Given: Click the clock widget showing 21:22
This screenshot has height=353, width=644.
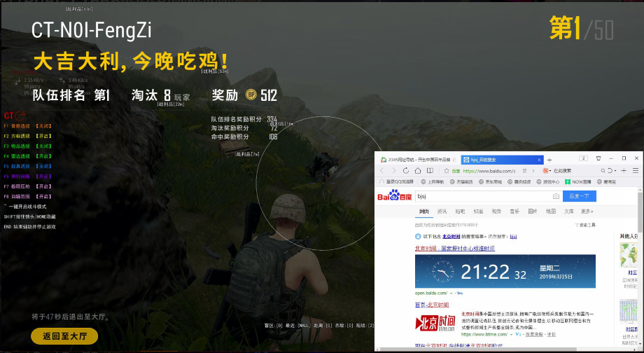Looking at the screenshot, I should coord(505,271).
